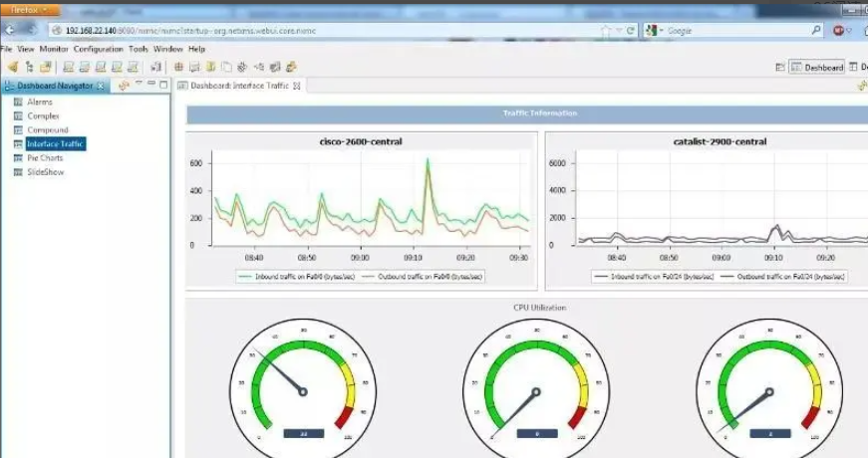This screenshot has height=458, width=868.
Task: Open the dropdown beside the Adblock icon
Action: 849,32
